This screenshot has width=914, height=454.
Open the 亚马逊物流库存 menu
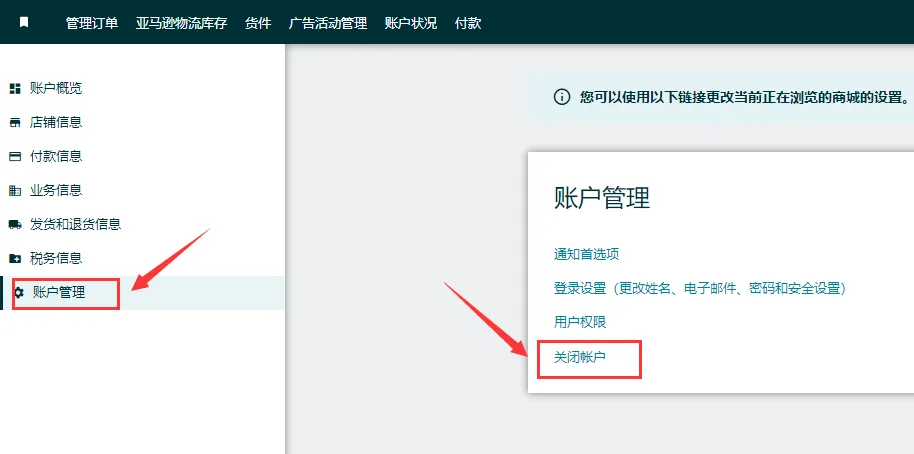click(181, 23)
